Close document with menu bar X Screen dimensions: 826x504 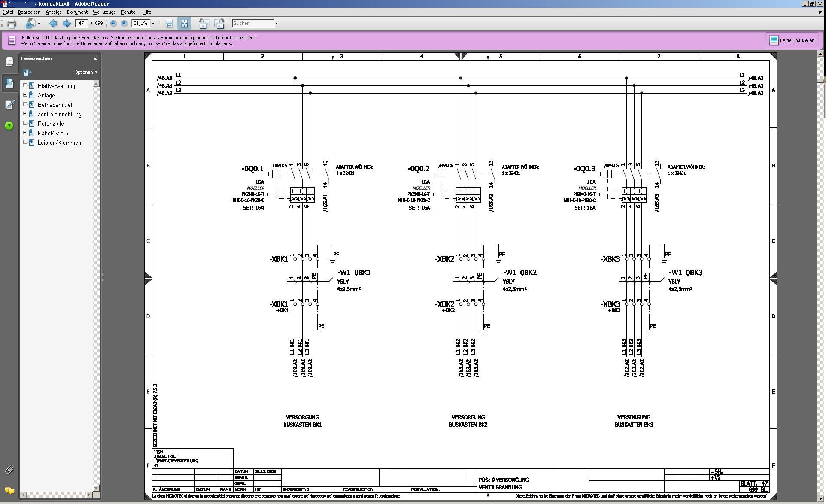pos(820,12)
